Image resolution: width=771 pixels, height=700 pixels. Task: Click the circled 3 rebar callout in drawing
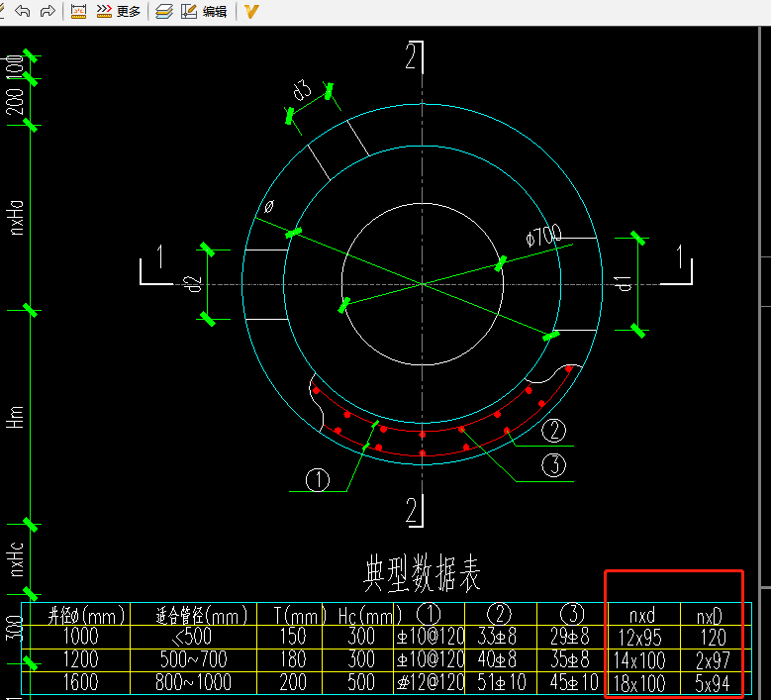553,465
